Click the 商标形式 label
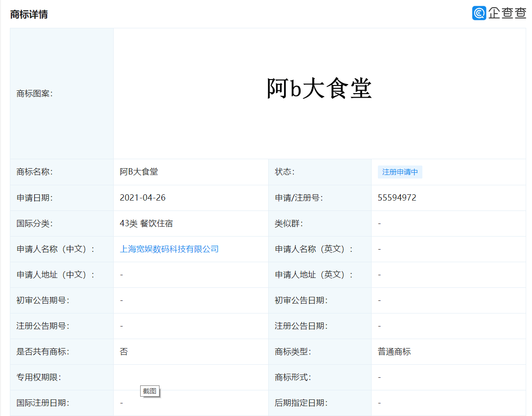 click(293, 377)
